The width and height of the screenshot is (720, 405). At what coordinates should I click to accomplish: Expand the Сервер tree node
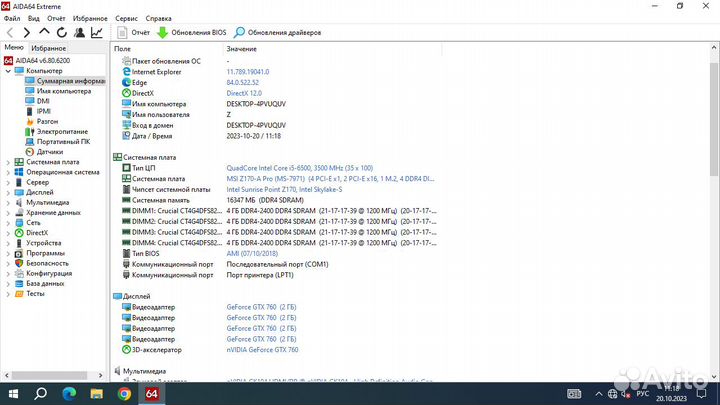(x=8, y=182)
